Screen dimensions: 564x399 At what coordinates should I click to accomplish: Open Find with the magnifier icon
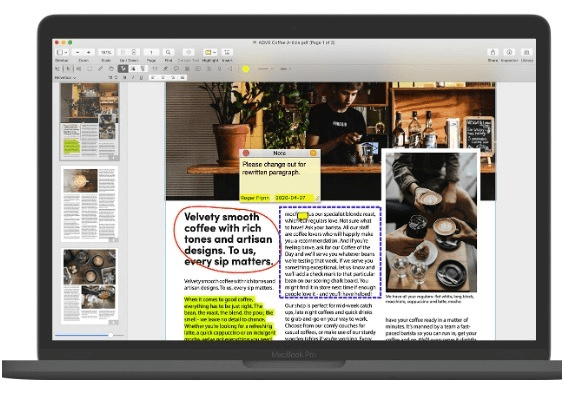(168, 52)
